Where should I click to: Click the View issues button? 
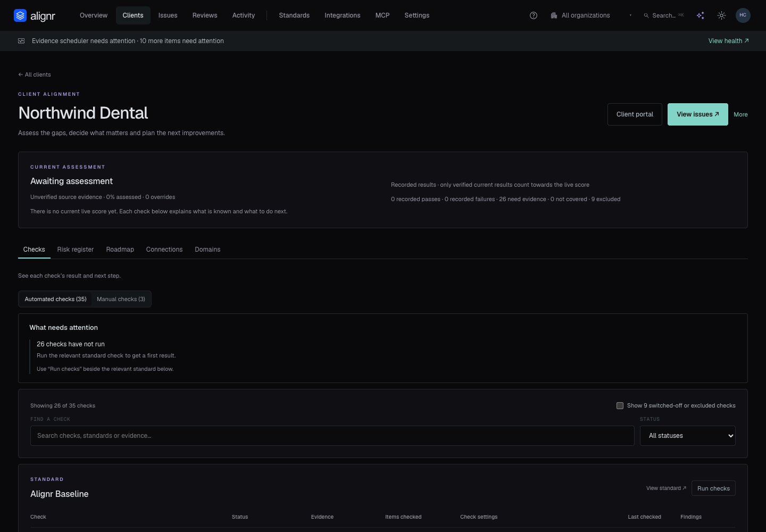pos(697,114)
